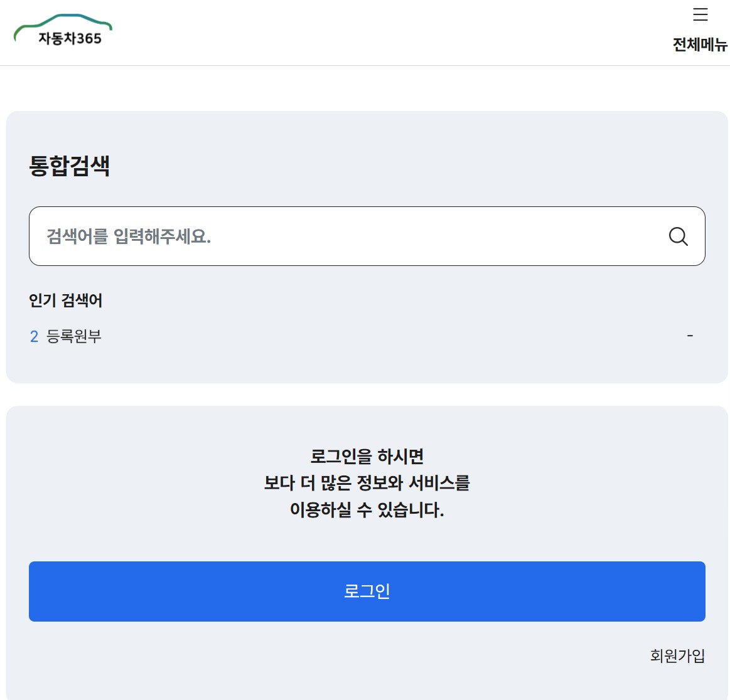Click the car outline above 자동차365 text
730x700 pixels.
tap(63, 21)
